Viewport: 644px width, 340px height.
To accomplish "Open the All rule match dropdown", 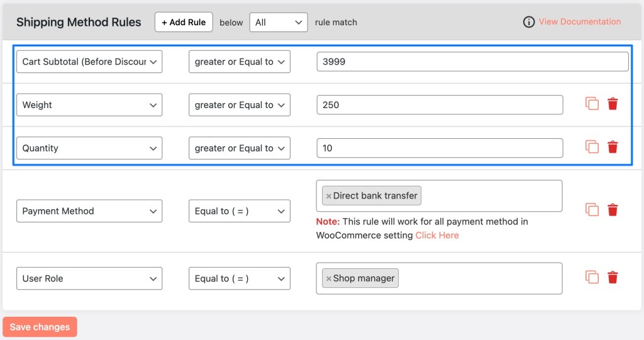I will click(279, 22).
